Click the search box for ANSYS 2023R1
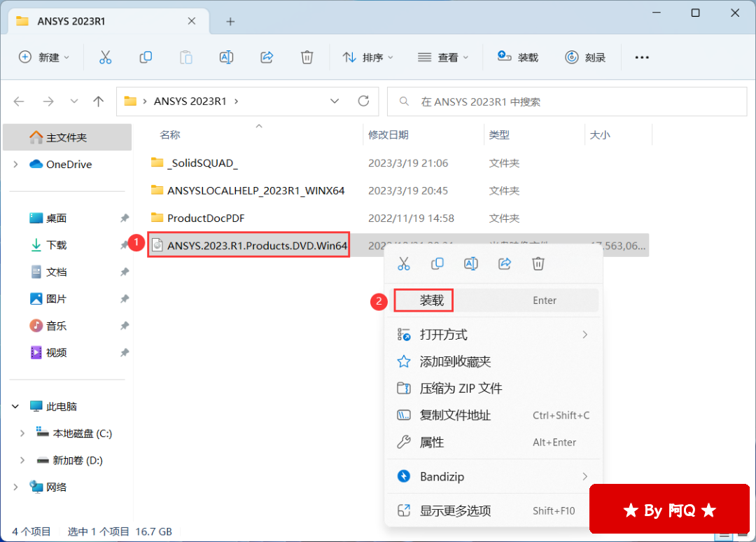Image resolution: width=756 pixels, height=542 pixels. [x=567, y=102]
